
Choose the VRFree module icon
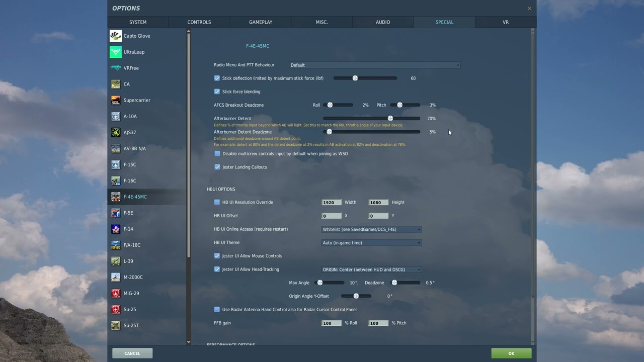coord(116,68)
